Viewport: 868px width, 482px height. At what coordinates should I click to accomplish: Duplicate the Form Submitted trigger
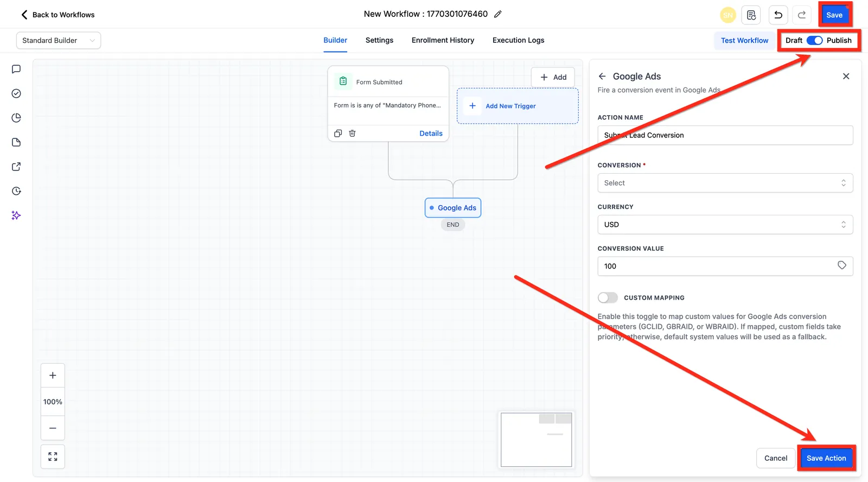tap(338, 134)
